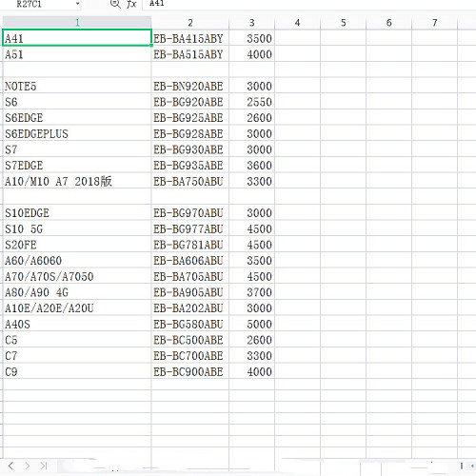Select column 6 header
The width and height of the screenshot is (476, 476).
click(388, 23)
